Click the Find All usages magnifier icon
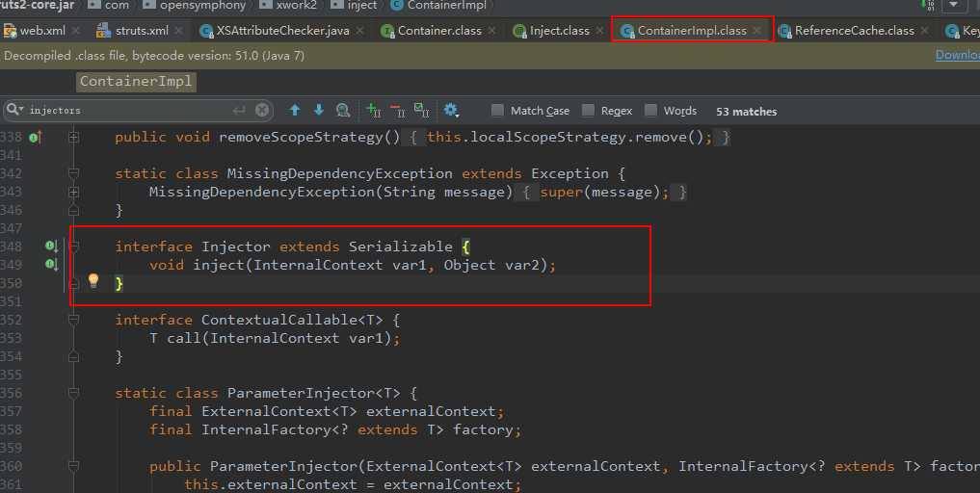 (x=342, y=111)
